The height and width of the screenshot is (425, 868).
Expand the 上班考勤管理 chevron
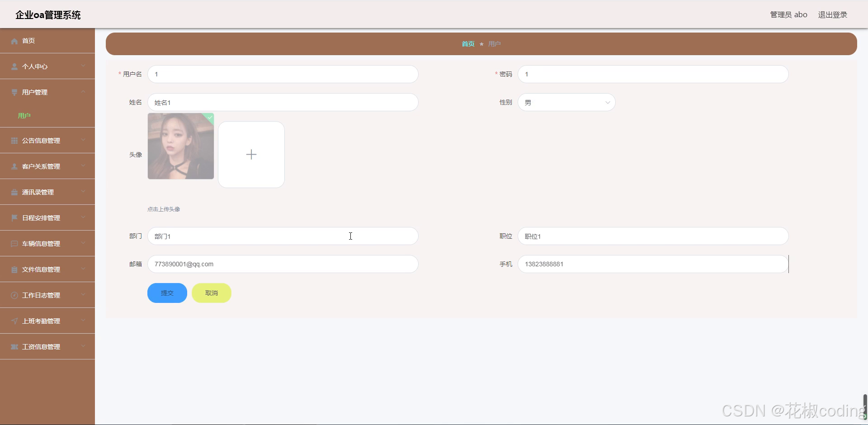click(x=83, y=321)
